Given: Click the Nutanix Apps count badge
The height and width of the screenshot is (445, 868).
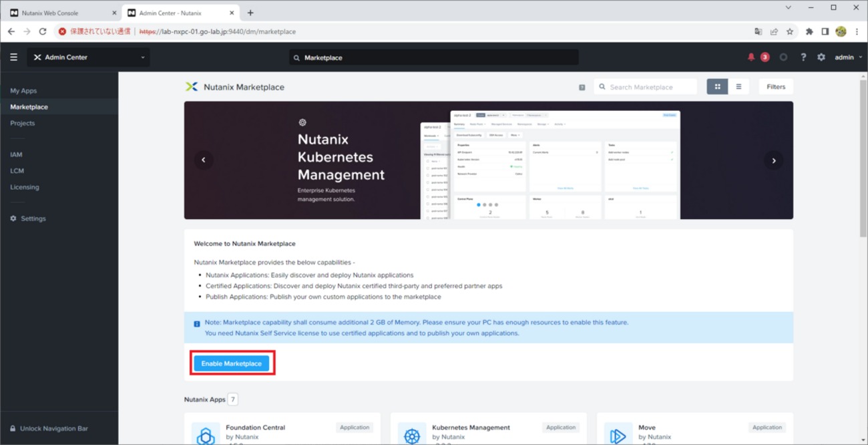Looking at the screenshot, I should pos(233,400).
